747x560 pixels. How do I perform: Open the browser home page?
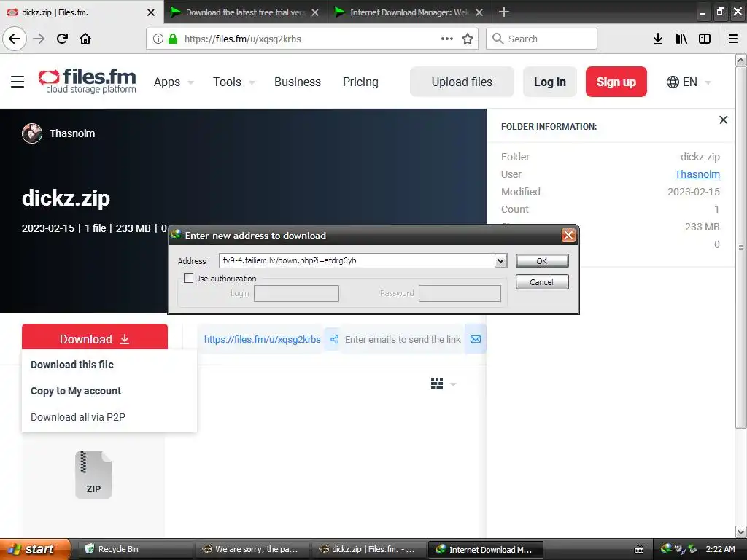tap(85, 39)
